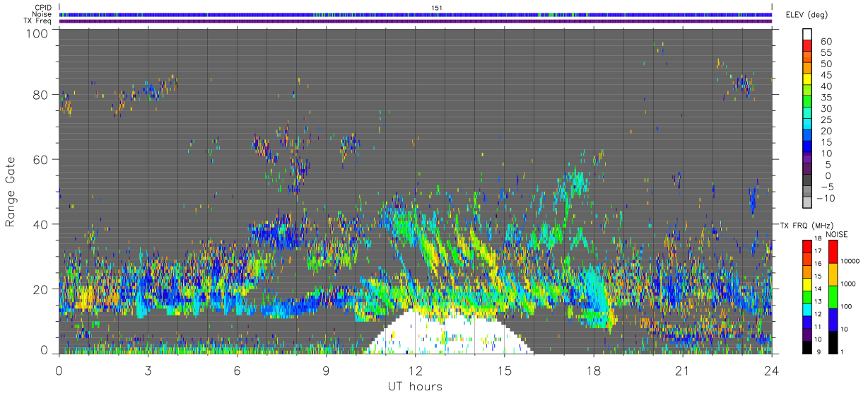Image resolution: width=868 pixels, height=401 pixels.
Task: Click the light gray bottom segment of ELEV bar
Action: (x=808, y=202)
